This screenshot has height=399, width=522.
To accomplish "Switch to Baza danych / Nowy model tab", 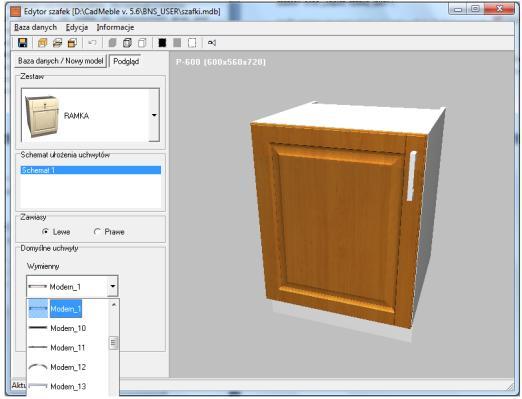I will (60, 61).
